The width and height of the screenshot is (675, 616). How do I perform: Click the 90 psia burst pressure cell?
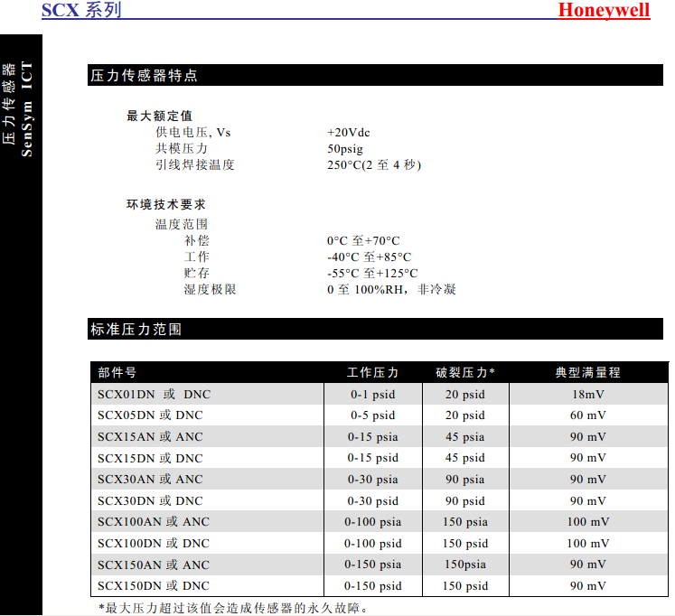[465, 480]
